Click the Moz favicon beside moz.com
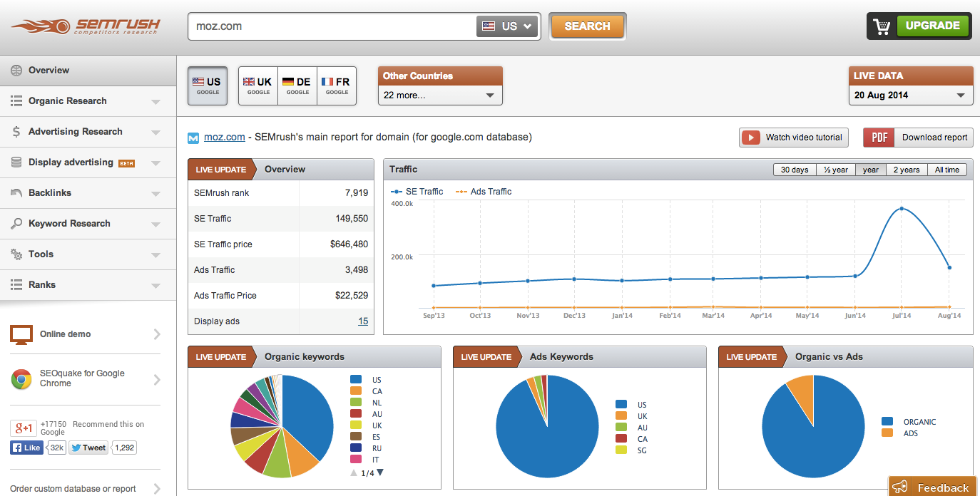The image size is (980, 496). pos(193,138)
